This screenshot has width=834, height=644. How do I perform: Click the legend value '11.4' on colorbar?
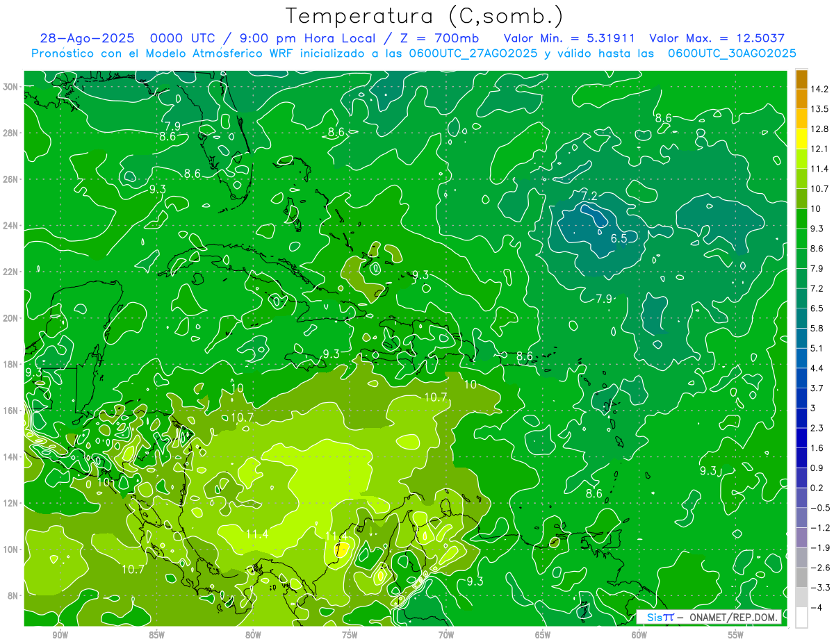pos(821,169)
